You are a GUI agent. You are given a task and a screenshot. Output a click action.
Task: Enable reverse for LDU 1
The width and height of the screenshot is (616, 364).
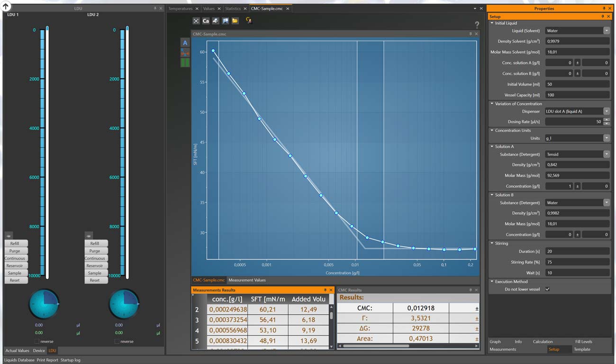(37, 341)
